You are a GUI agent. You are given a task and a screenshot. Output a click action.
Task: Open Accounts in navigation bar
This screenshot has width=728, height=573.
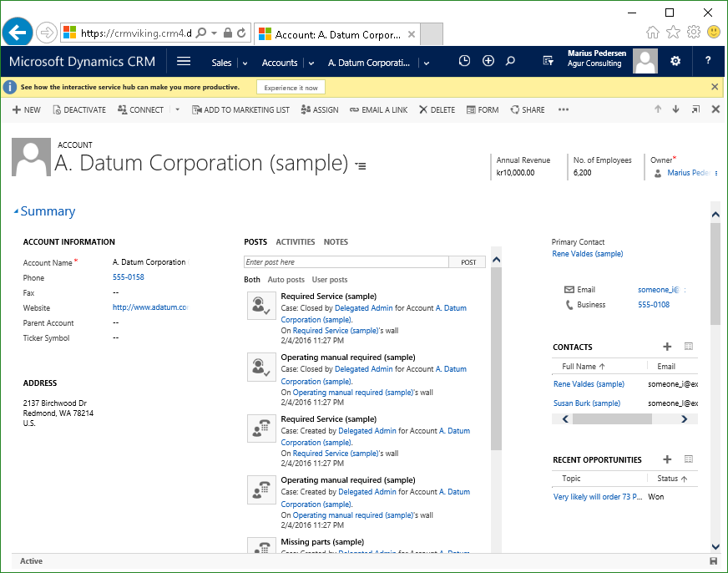click(x=280, y=63)
